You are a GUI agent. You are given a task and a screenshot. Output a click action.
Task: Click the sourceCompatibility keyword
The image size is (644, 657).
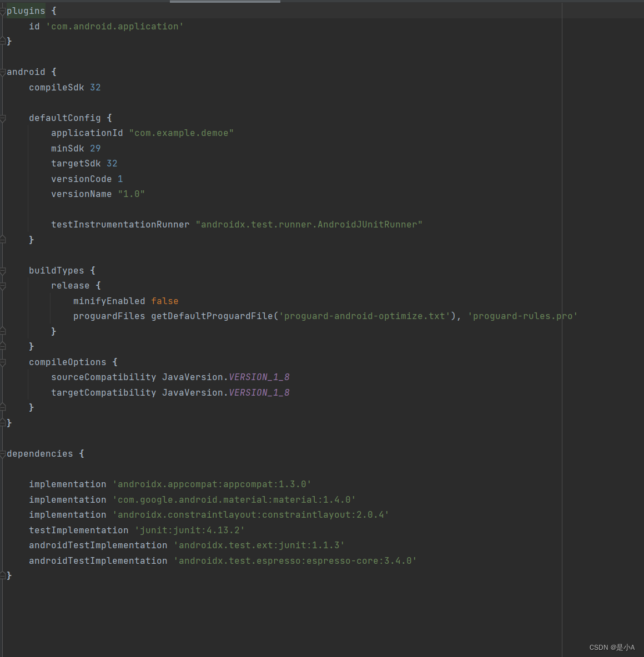pos(104,377)
